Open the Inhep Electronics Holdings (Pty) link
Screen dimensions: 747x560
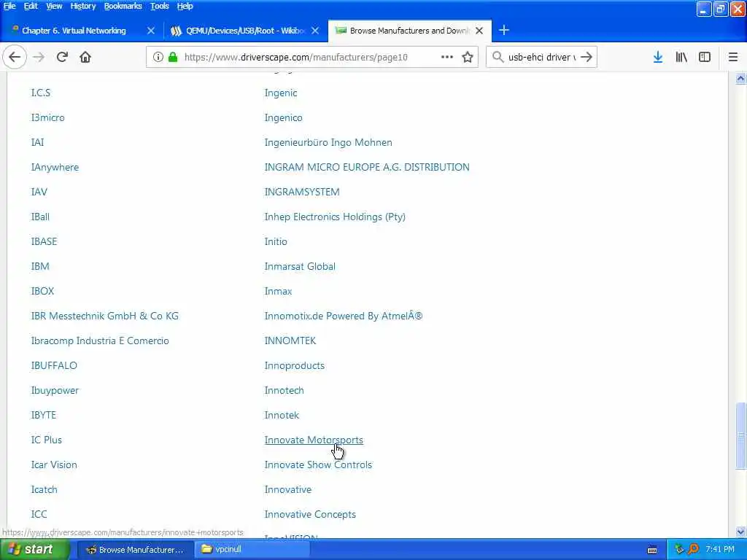pos(335,217)
